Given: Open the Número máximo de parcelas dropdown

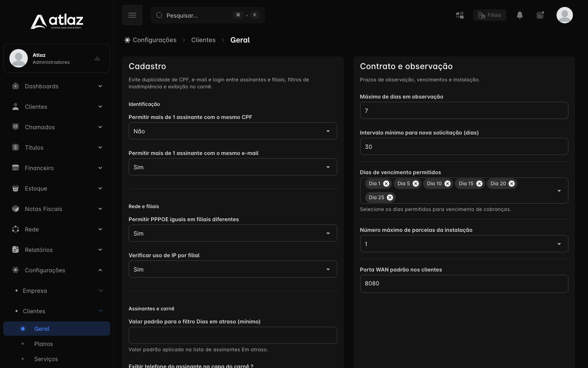Looking at the screenshot, I should (x=464, y=244).
